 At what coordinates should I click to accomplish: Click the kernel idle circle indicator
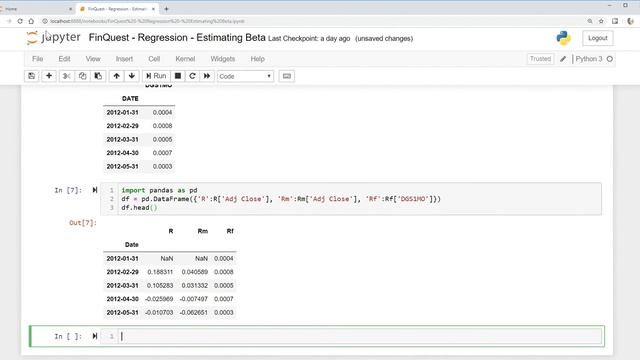[x=610, y=59]
